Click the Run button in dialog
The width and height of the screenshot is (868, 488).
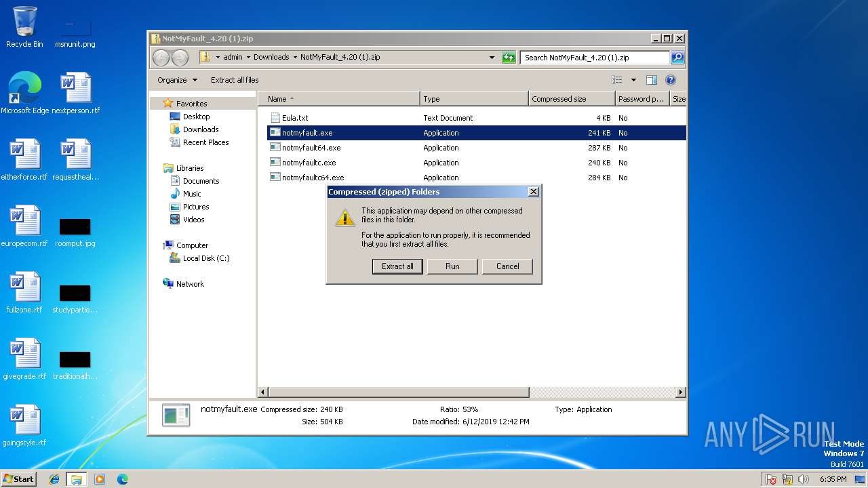click(x=452, y=266)
